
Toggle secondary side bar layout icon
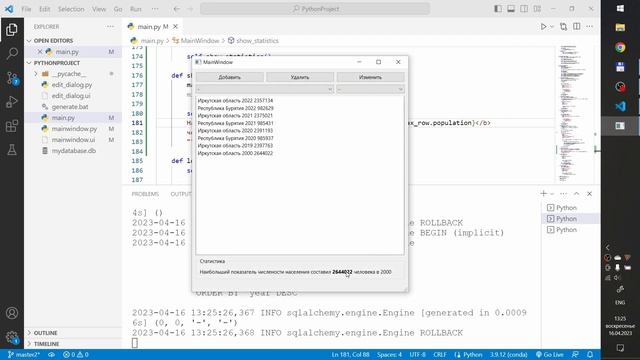click(x=524, y=9)
